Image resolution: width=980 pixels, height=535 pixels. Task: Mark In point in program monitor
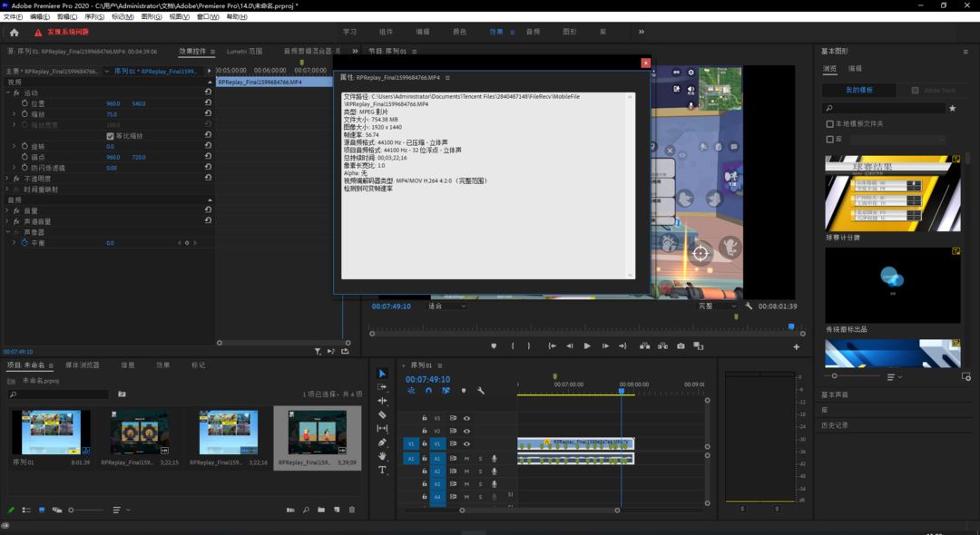click(513, 345)
